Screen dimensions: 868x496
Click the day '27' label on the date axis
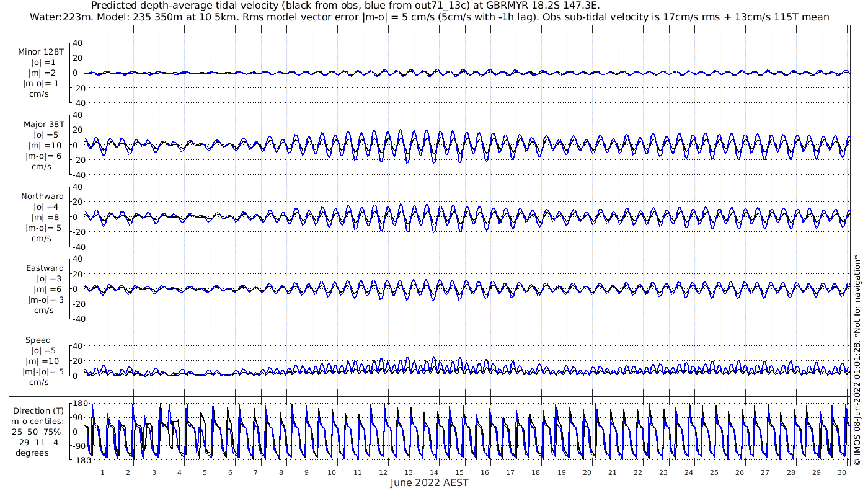click(765, 472)
